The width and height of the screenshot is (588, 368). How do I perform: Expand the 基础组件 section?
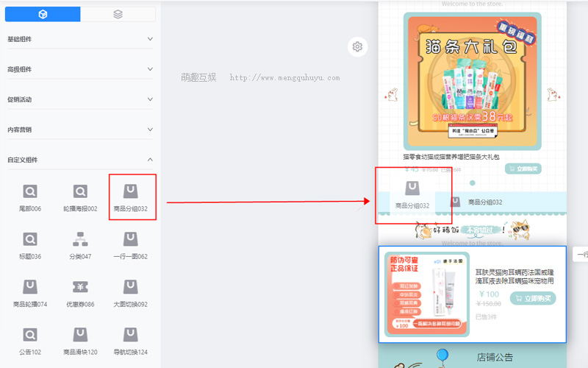[x=80, y=39]
